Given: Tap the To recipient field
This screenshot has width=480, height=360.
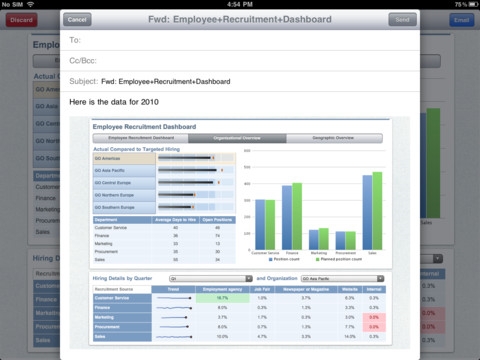Looking at the screenshot, I should click(240, 40).
